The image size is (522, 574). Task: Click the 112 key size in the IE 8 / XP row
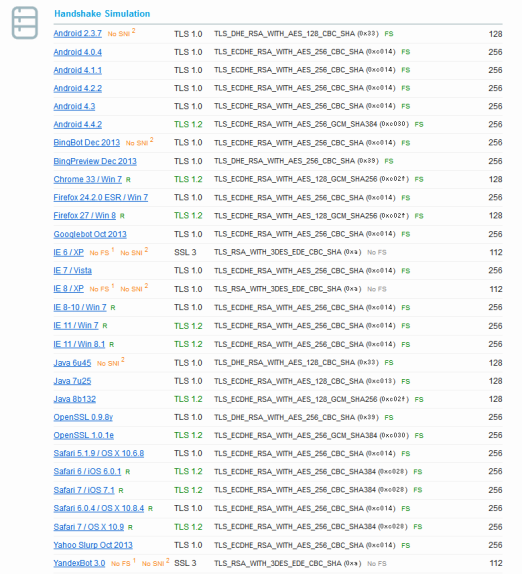(496, 289)
